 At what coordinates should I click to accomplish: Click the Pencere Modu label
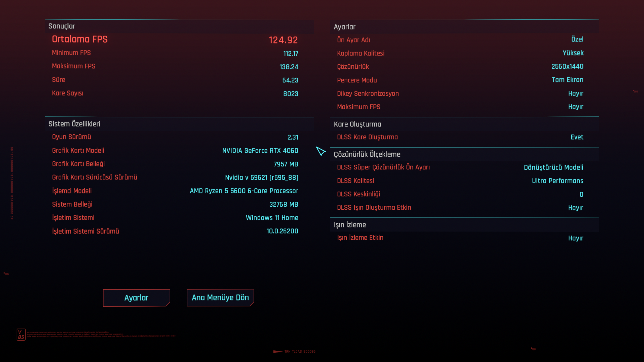(x=357, y=80)
